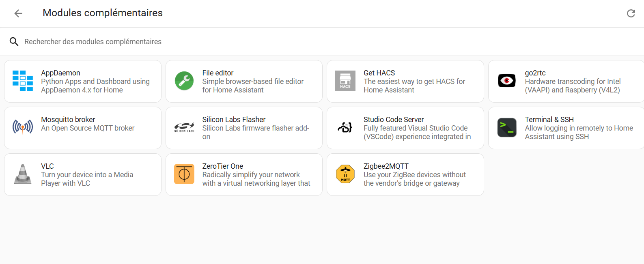The image size is (644, 264).
Task: Click the Get HACS store icon
Action: 345,81
